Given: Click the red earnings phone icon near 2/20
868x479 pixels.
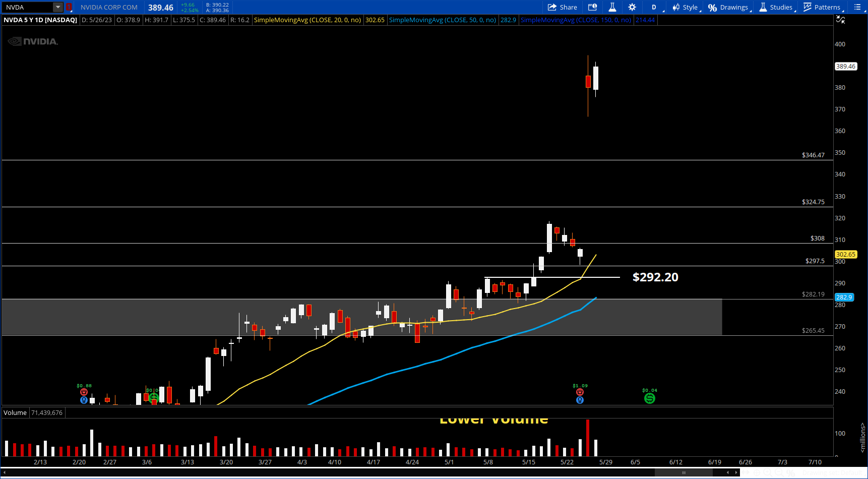Looking at the screenshot, I should coord(84,392).
